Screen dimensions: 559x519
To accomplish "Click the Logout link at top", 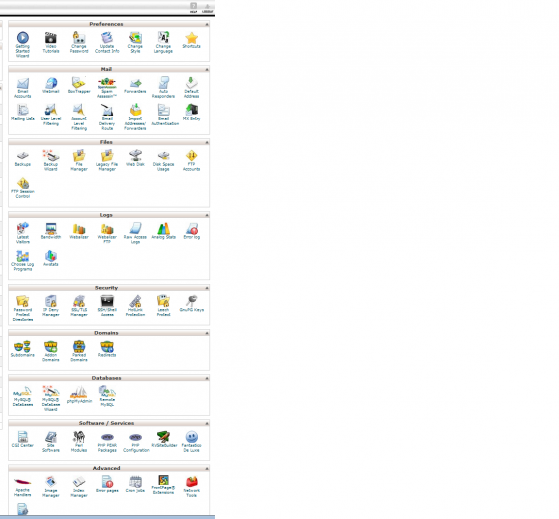I will point(207,7).
